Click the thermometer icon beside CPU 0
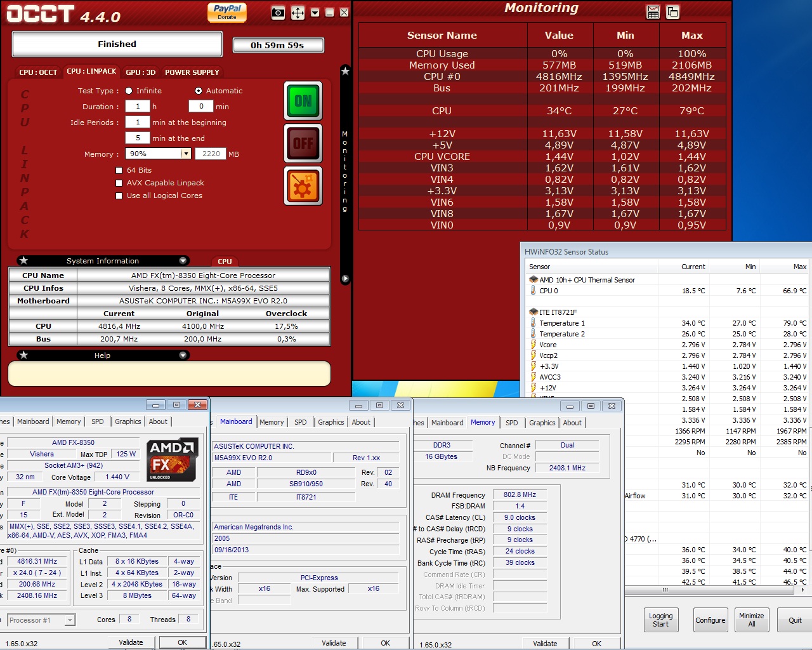 (x=533, y=291)
